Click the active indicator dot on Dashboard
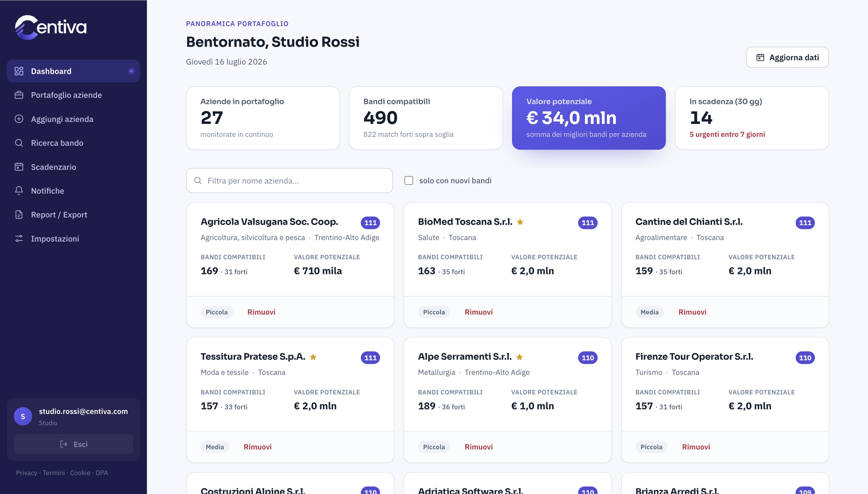Viewport: 868px width, 494px height. (131, 71)
